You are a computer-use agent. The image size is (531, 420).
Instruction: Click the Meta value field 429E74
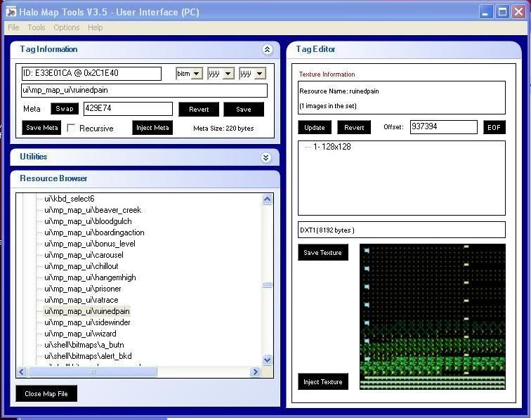[x=128, y=109]
